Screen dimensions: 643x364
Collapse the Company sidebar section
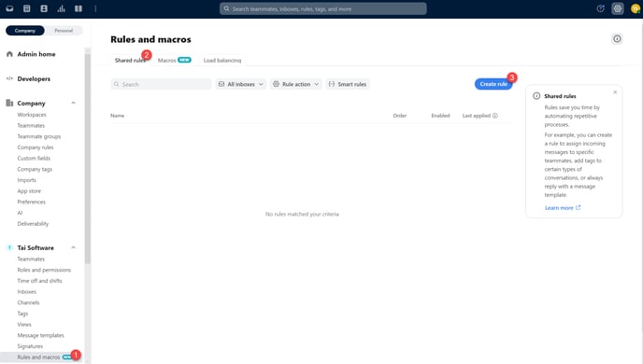pos(74,104)
